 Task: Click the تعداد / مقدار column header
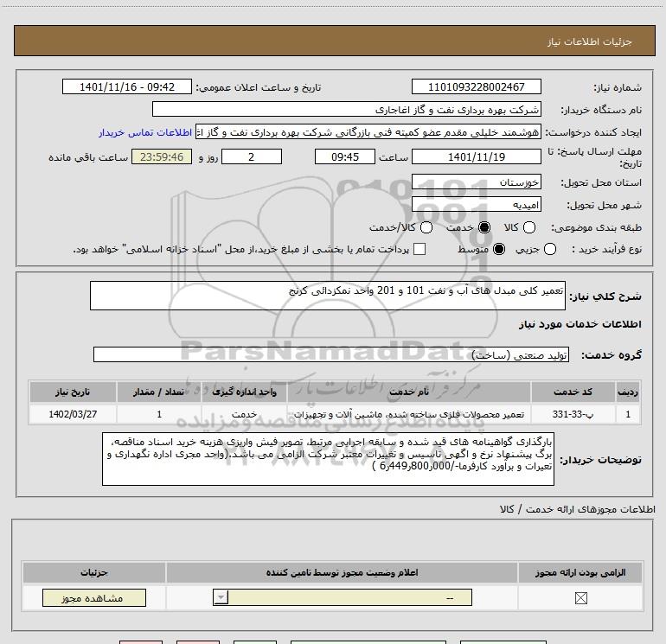point(159,392)
